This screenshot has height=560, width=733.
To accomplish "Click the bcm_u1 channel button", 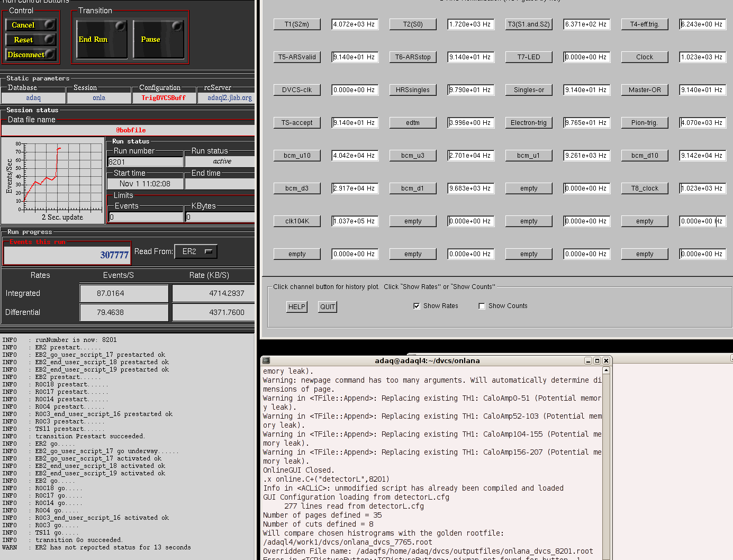I will 529,156.
